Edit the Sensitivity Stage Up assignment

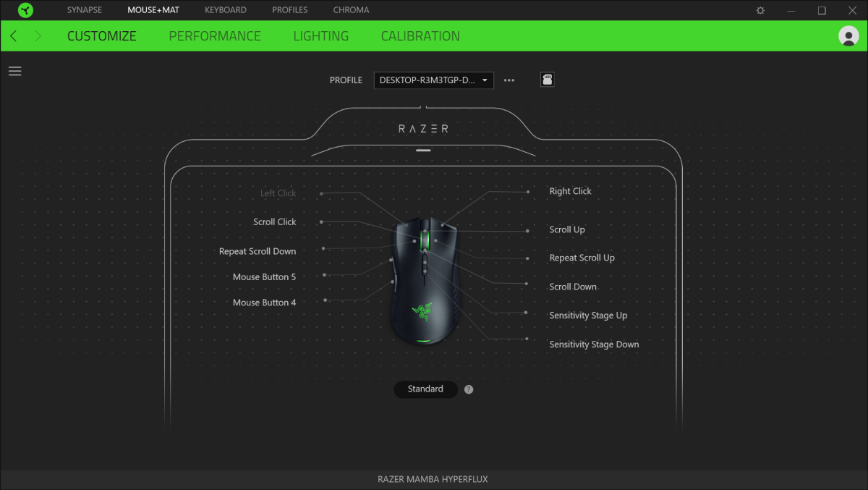point(588,316)
